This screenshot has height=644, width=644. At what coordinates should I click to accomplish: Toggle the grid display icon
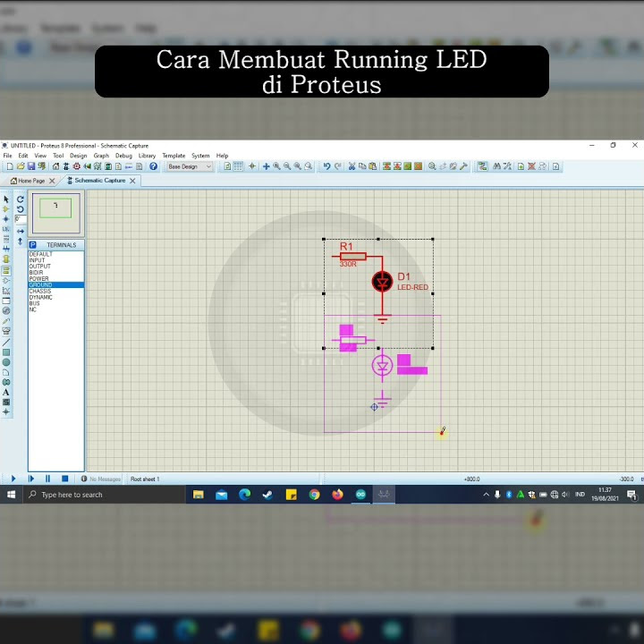point(238,166)
